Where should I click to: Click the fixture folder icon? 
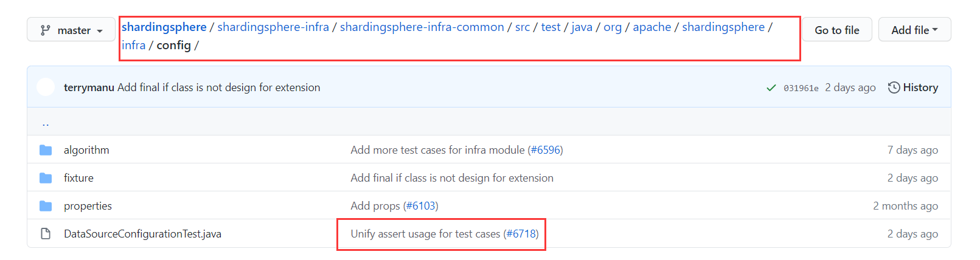click(x=46, y=178)
